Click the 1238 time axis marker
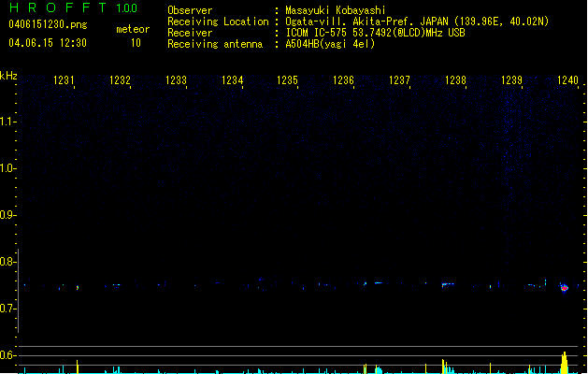This screenshot has width=588, height=374. [455, 80]
